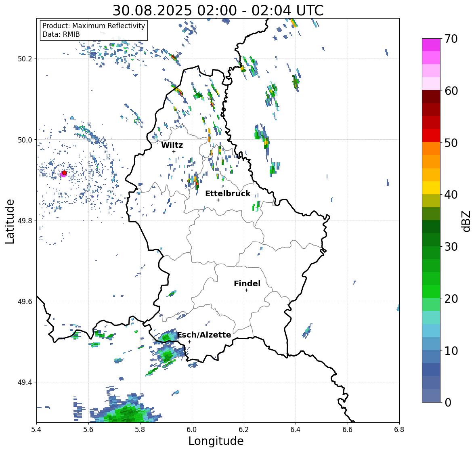Click the latitude tick label 49.6
This screenshot has width=476, height=451.
pyautogui.click(x=25, y=301)
